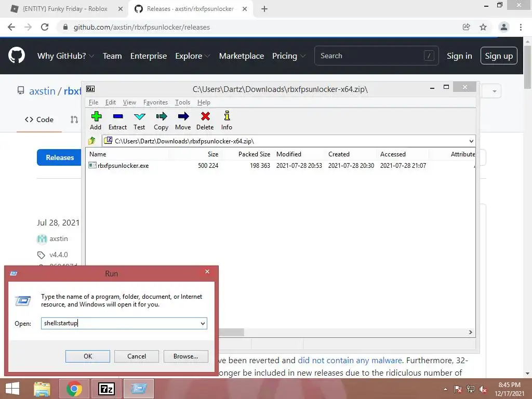The image size is (532, 399).
Task: Open the Help menu in 7-Zip
Action: coord(204,102)
